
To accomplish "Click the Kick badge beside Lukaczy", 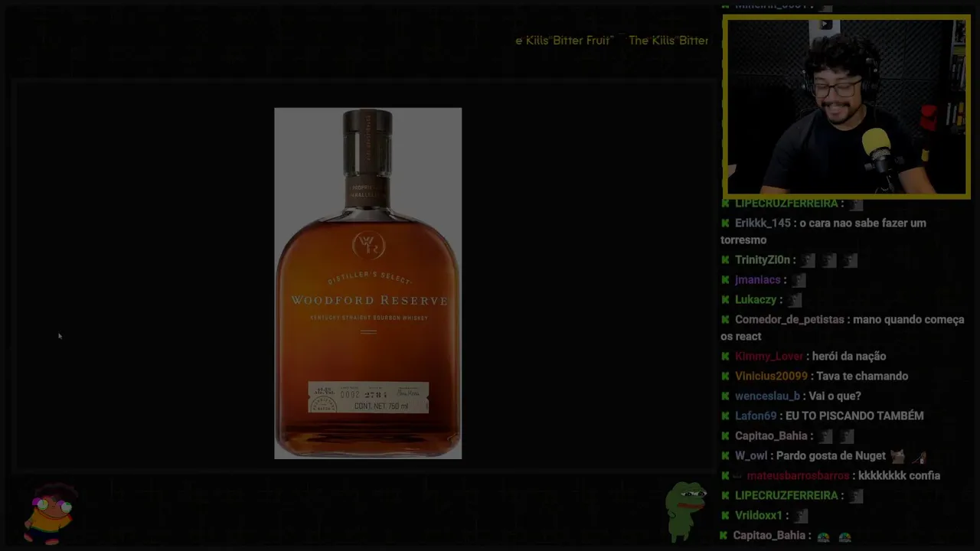I will (x=725, y=300).
